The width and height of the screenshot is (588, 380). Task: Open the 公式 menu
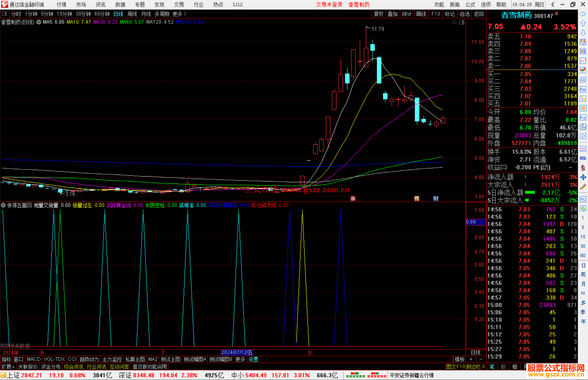(x=470, y=5)
